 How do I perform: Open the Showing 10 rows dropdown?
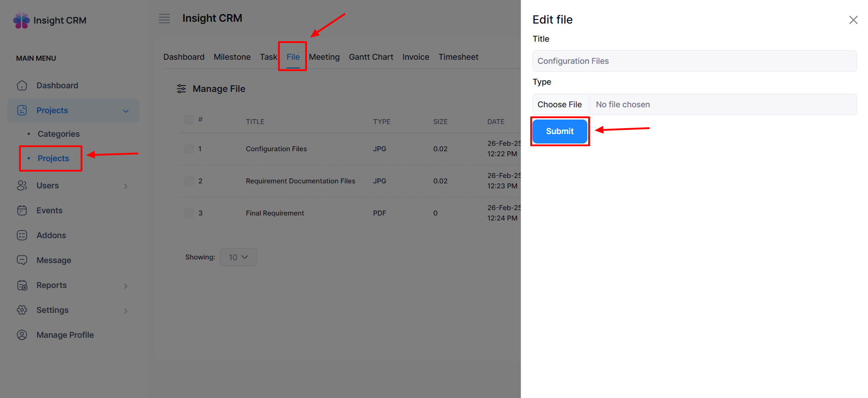238,257
